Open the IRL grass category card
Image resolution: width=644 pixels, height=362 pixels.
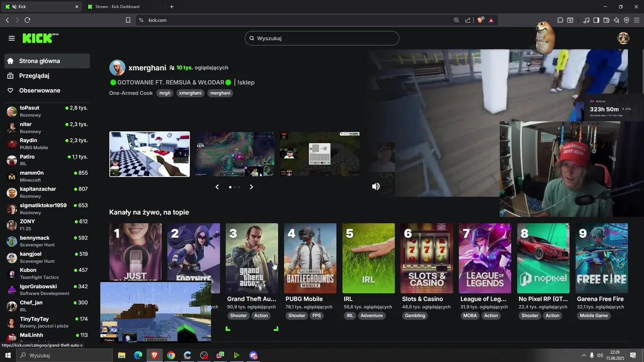(x=368, y=258)
